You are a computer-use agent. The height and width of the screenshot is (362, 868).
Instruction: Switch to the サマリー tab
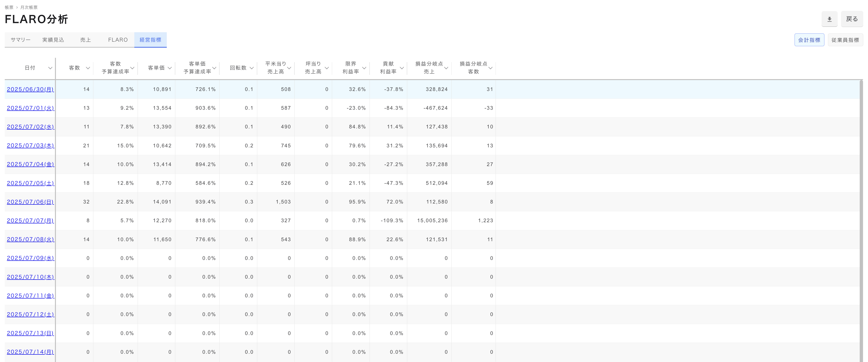pos(21,40)
